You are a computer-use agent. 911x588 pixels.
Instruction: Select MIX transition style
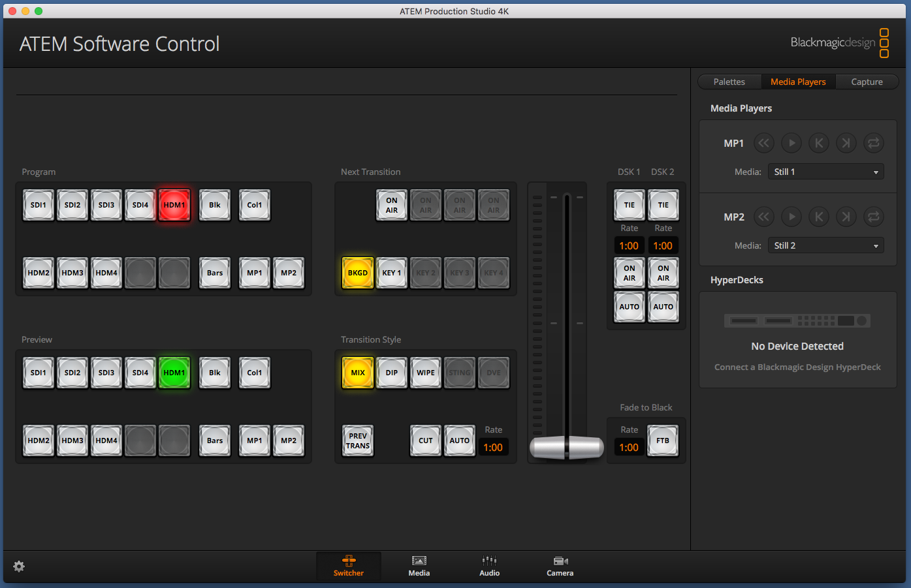358,373
